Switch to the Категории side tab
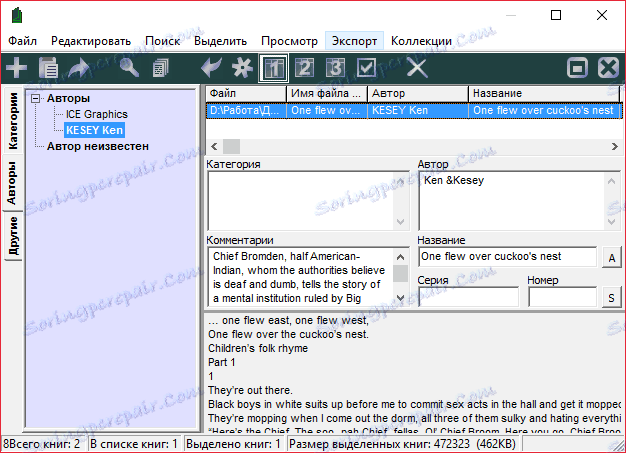Viewport: 626px width, 453px height. point(13,121)
